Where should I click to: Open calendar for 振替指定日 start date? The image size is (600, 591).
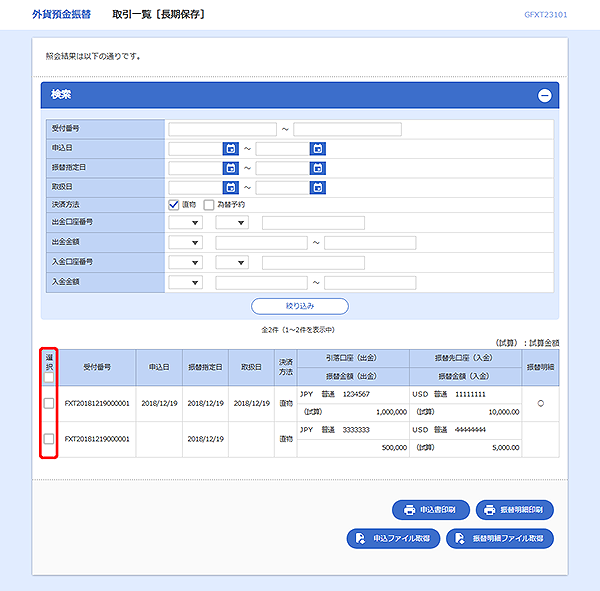pyautogui.click(x=230, y=168)
